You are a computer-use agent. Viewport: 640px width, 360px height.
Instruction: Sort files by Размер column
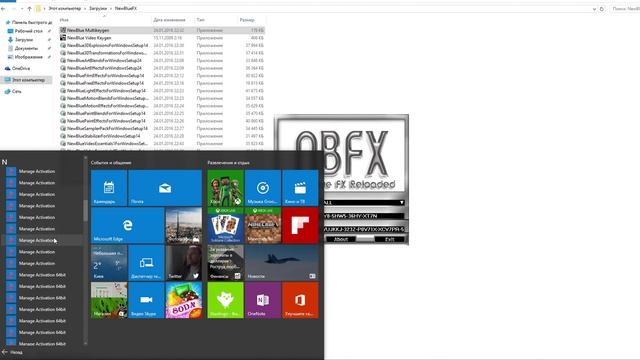coord(247,20)
